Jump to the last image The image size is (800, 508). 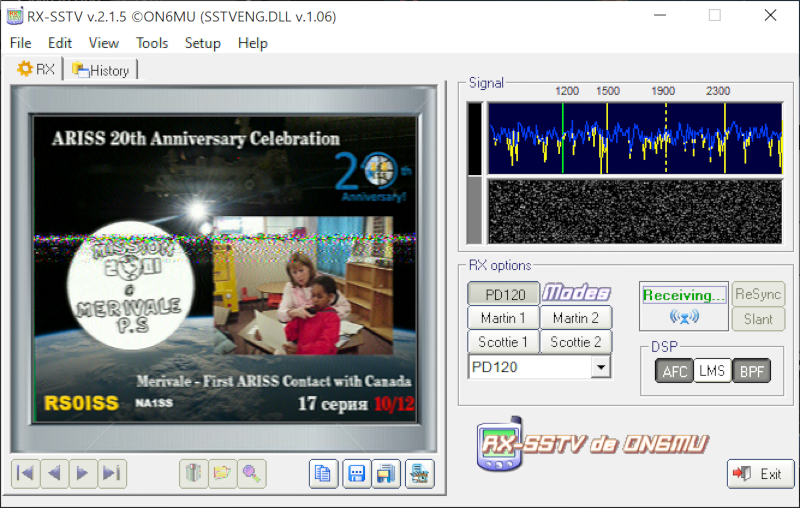click(x=112, y=474)
